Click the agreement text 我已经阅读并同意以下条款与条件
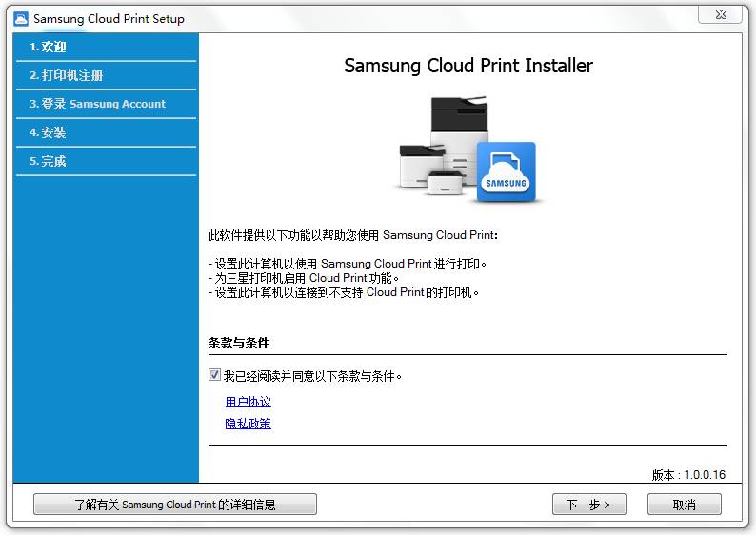This screenshot has height=535, width=756. coord(312,375)
